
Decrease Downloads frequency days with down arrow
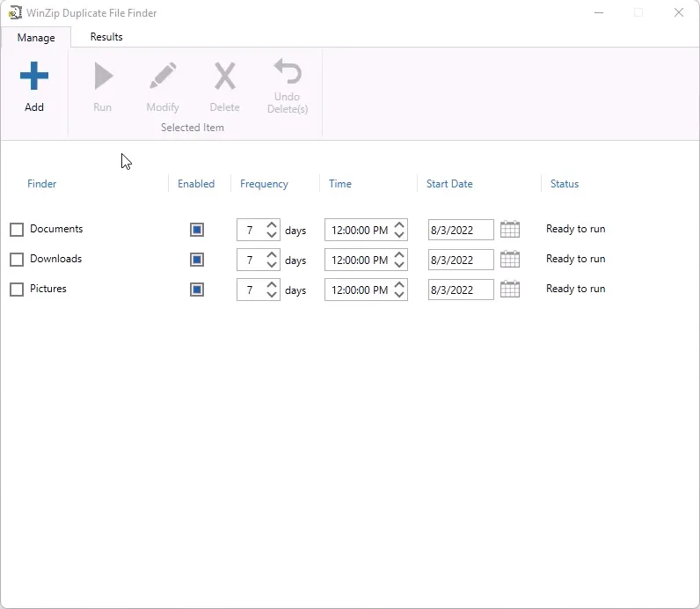tap(272, 265)
